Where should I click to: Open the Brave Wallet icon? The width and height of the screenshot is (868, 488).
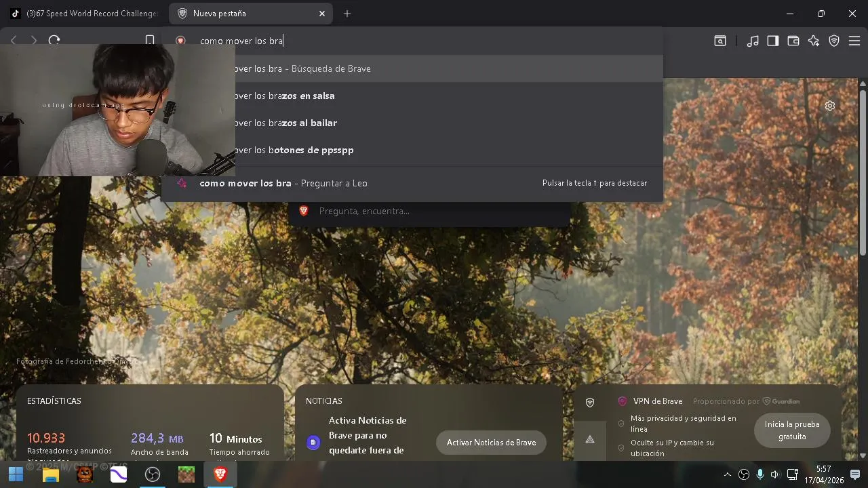tap(793, 41)
